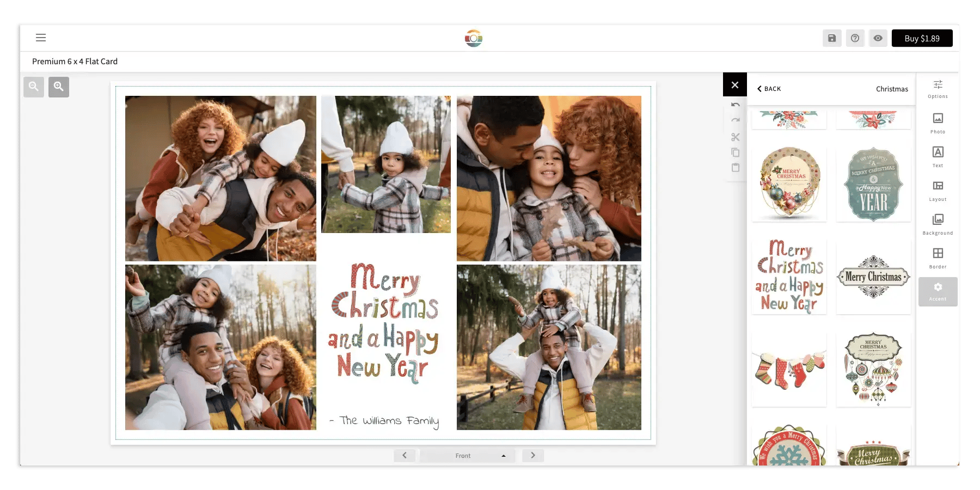The height and width of the screenshot is (490, 980).
Task: Copy the selected element
Action: 735,153
